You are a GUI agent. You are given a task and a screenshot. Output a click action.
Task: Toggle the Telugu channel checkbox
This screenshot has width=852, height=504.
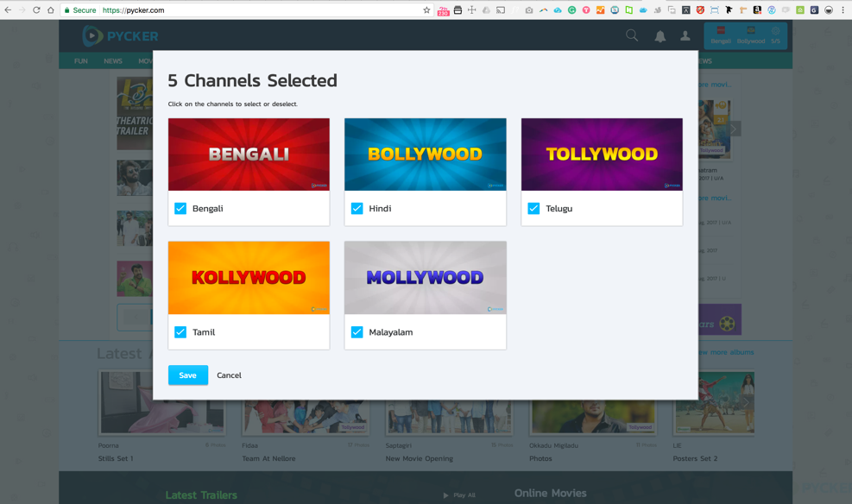point(533,209)
